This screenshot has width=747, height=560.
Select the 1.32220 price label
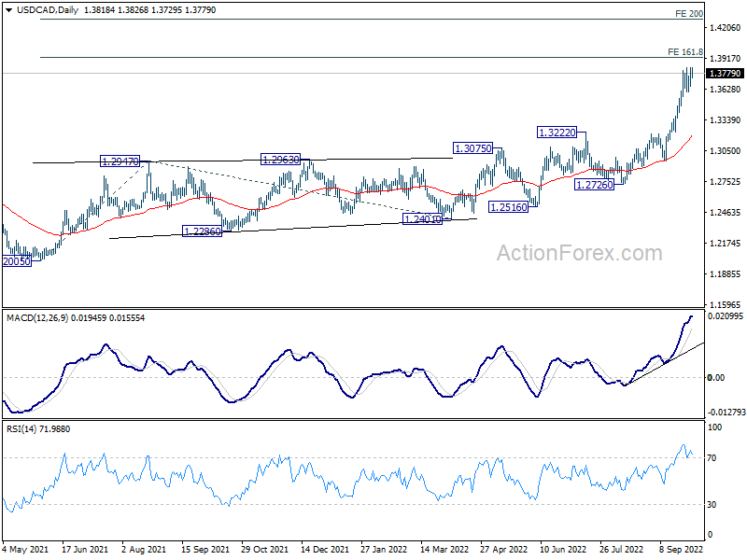pos(557,133)
